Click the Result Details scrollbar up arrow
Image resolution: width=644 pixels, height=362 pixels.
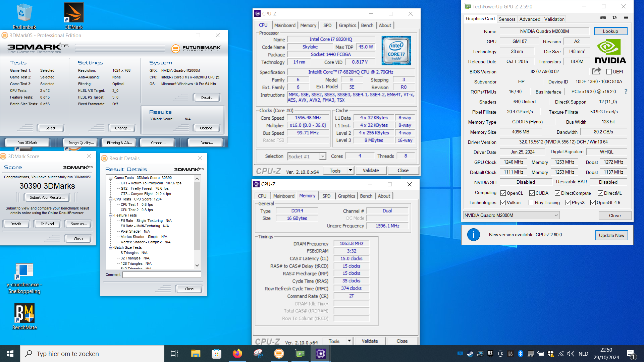(x=197, y=178)
